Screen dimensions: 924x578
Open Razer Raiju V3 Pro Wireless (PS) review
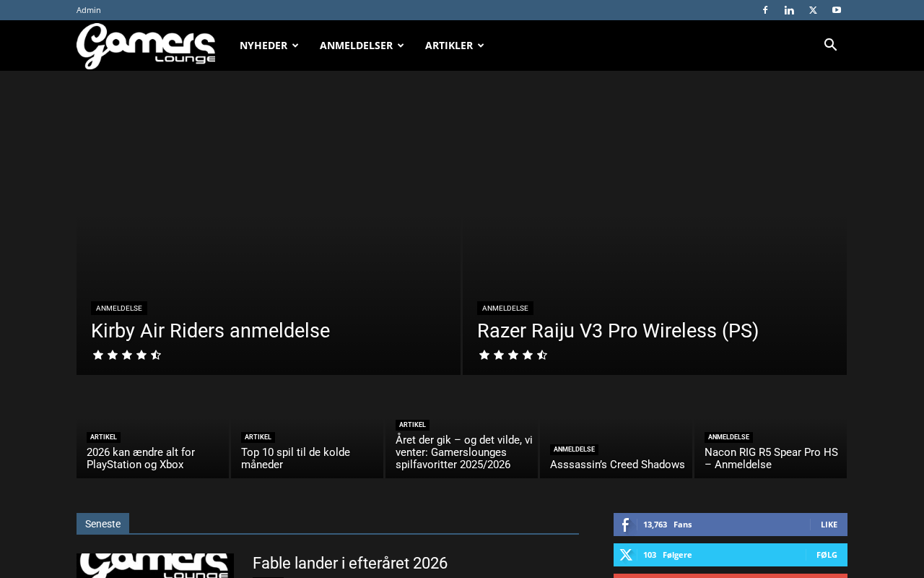pyautogui.click(x=618, y=331)
